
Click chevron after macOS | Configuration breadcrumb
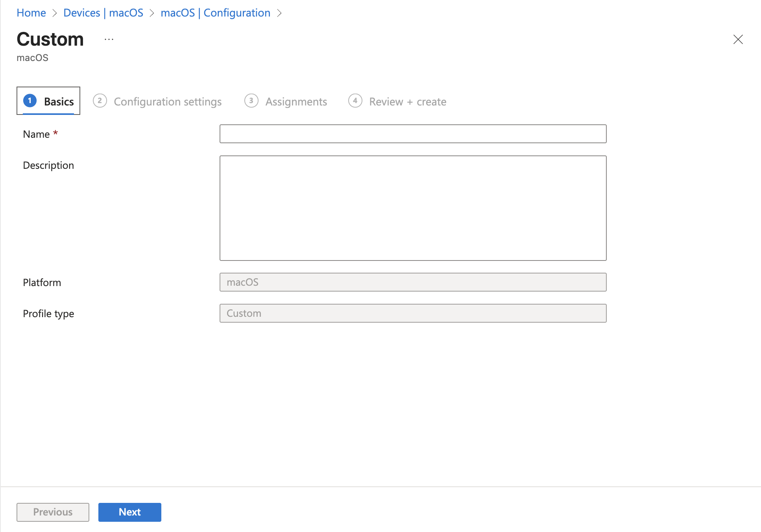(279, 13)
